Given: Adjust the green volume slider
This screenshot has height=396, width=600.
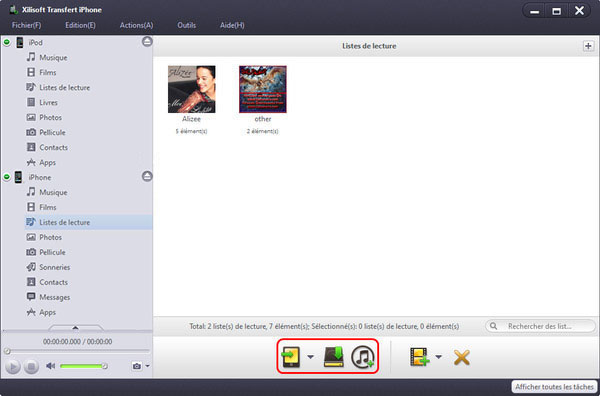Looking at the screenshot, I should tap(83, 366).
